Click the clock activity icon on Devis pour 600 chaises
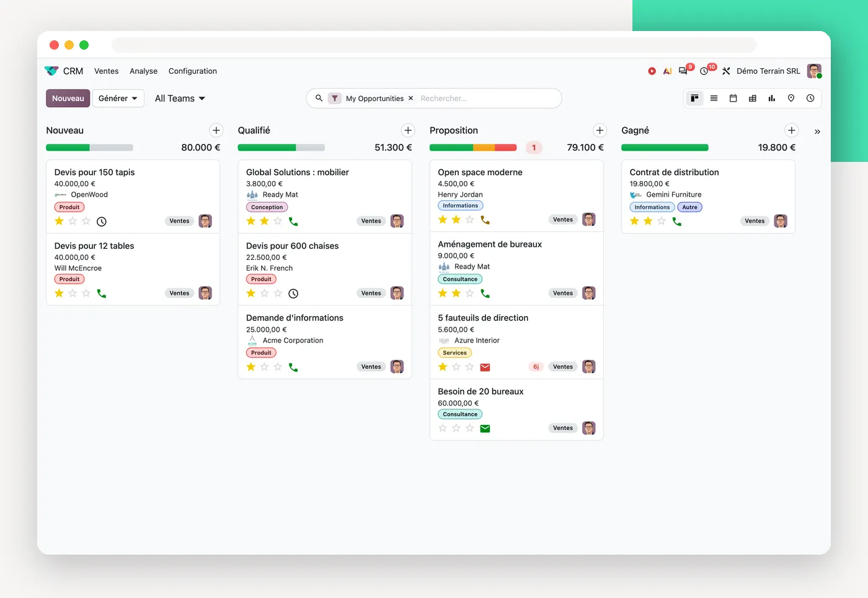Image resolution: width=868 pixels, height=598 pixels. point(294,293)
